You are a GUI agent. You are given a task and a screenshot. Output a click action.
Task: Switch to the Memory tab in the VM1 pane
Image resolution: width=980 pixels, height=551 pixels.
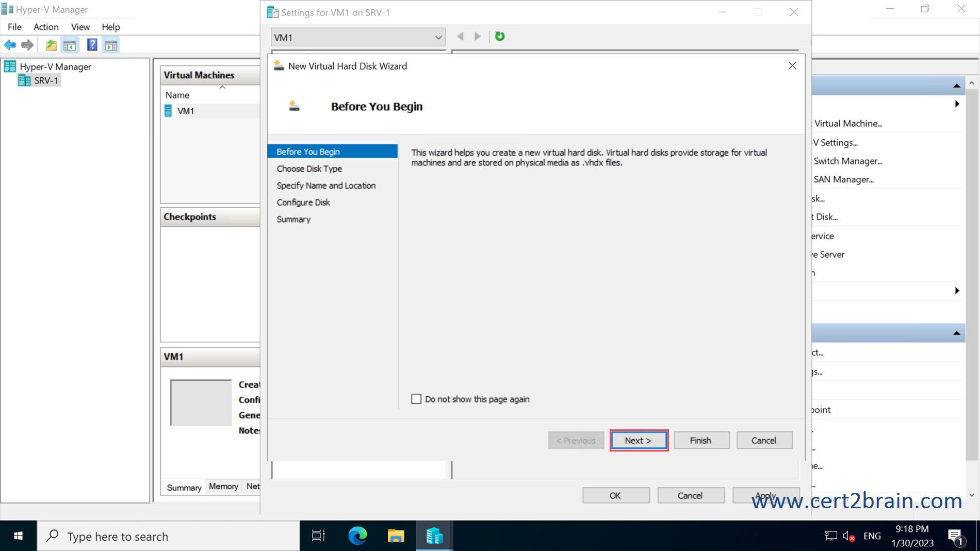pyautogui.click(x=223, y=486)
